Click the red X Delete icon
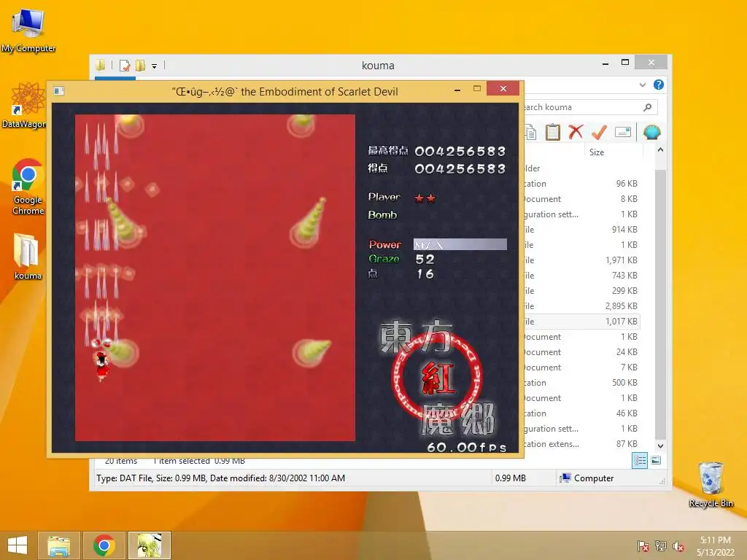 pos(576,132)
